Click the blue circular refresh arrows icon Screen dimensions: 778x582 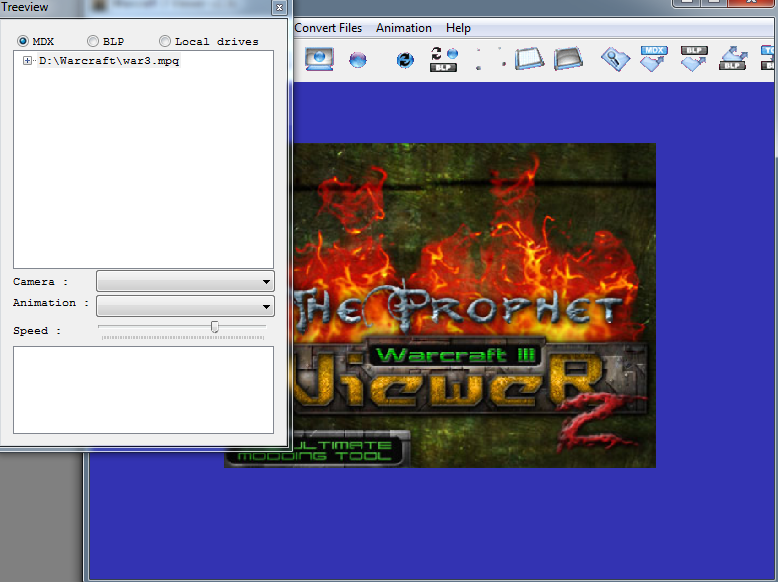click(405, 61)
